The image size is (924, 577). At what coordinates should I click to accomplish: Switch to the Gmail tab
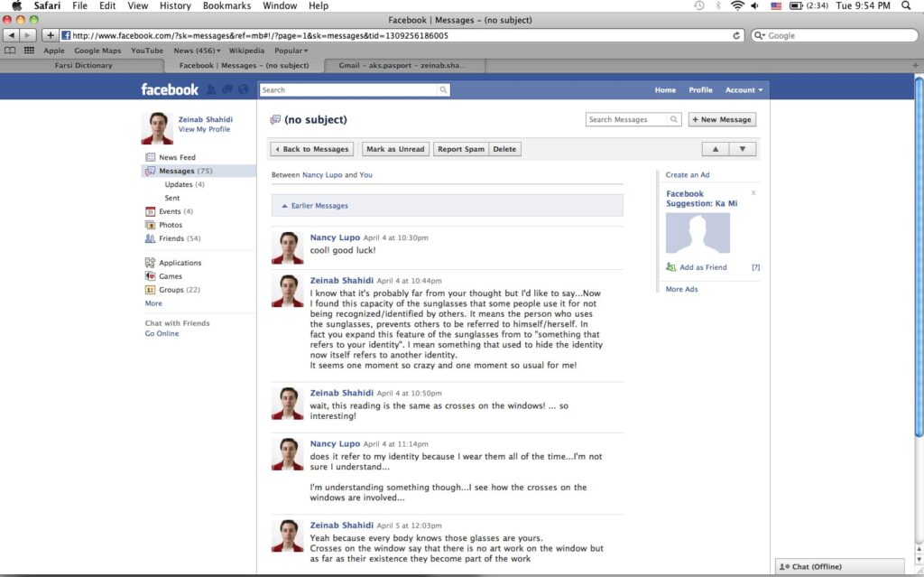point(406,65)
